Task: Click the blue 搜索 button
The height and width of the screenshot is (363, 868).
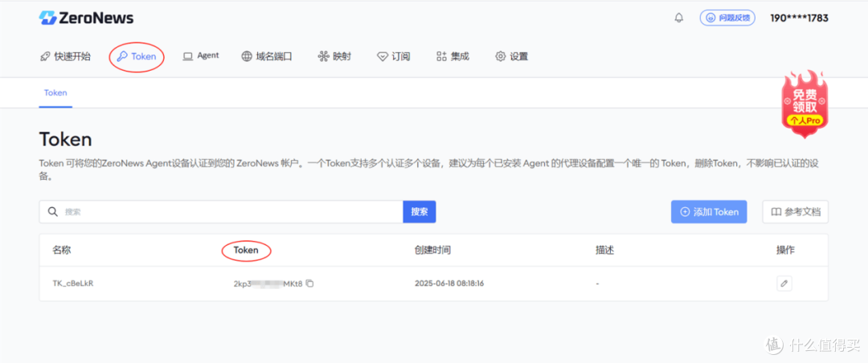Action: [x=420, y=212]
